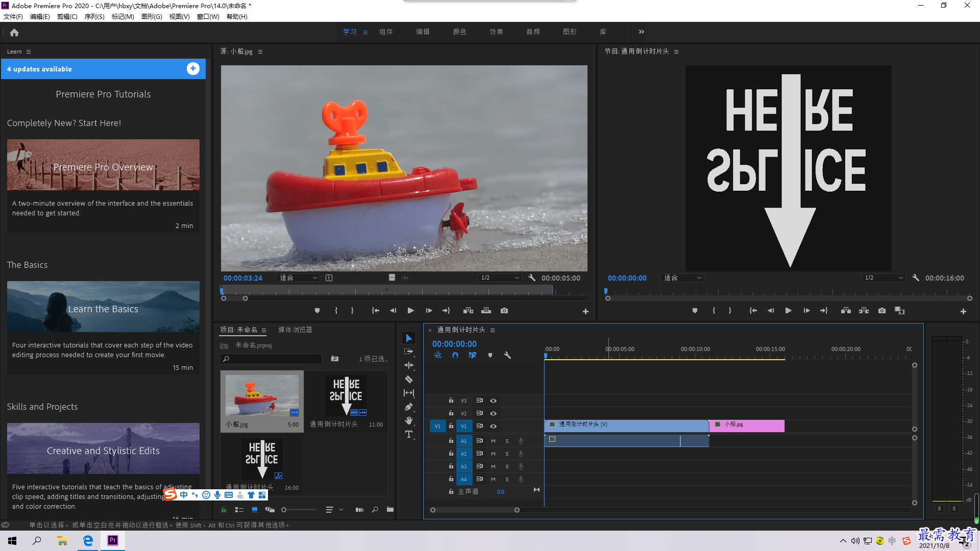Click Insert button in source monitor
The width and height of the screenshot is (980, 551).
click(x=468, y=311)
